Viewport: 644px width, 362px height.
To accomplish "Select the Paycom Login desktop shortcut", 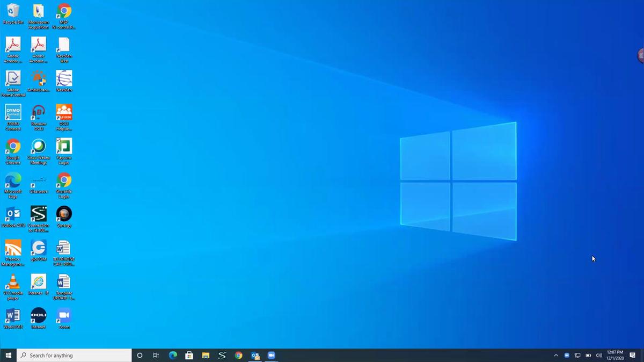I will 64,147.
